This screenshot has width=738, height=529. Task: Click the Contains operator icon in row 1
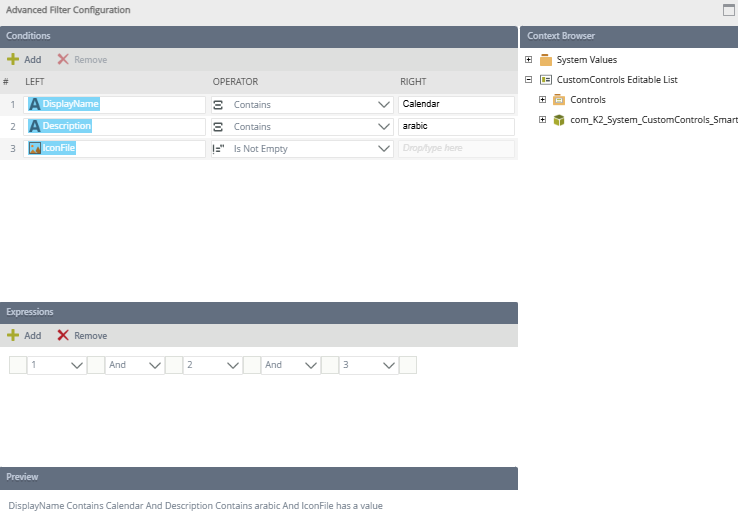click(x=218, y=104)
